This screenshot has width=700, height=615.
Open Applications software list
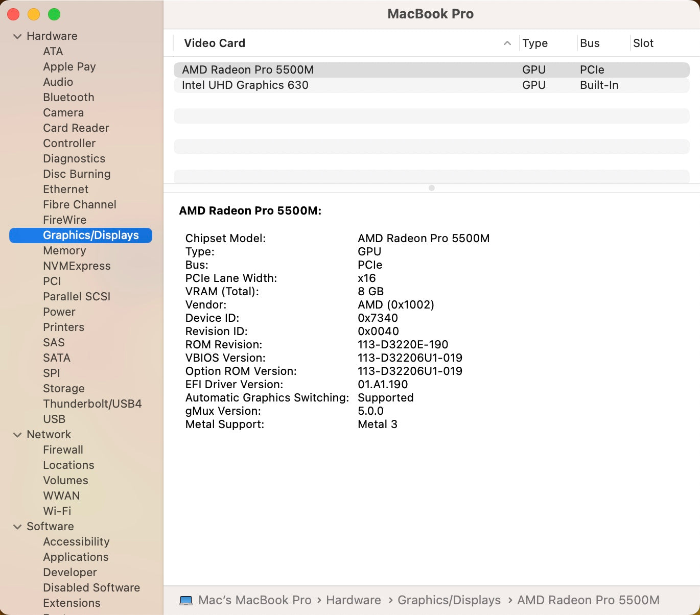[x=76, y=557]
